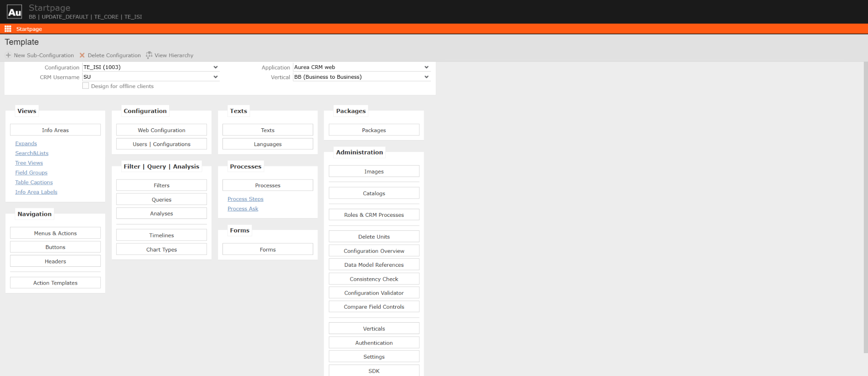Click the Field Groups link

(x=31, y=173)
